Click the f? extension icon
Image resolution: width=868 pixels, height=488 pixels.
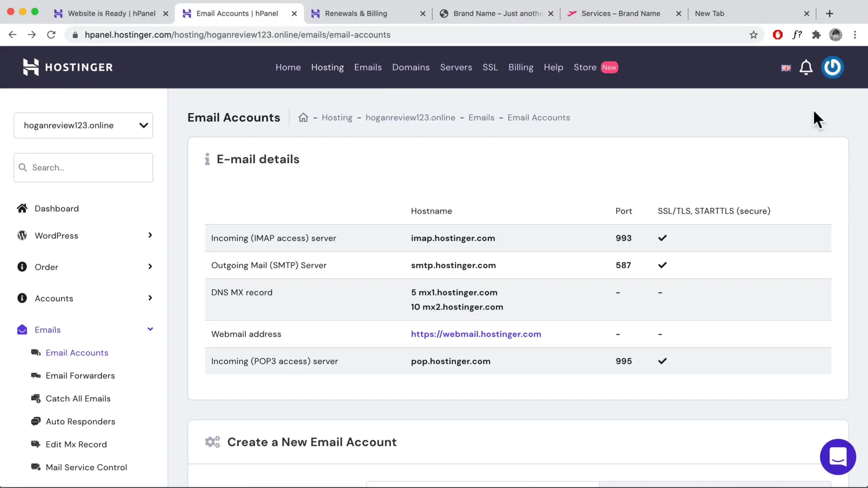(797, 35)
